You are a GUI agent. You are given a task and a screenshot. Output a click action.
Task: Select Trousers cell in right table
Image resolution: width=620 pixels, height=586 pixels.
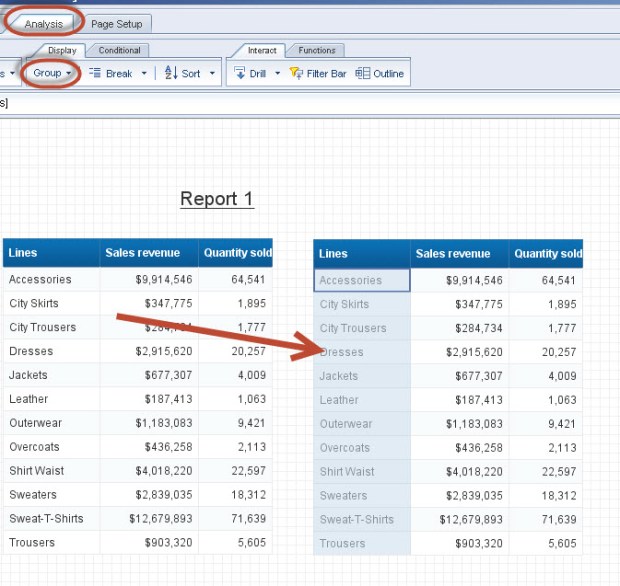(362, 543)
